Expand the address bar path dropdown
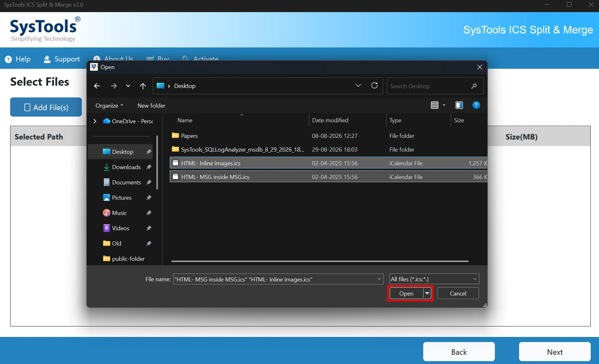Screen dimensions: 599x364 tap(358, 85)
